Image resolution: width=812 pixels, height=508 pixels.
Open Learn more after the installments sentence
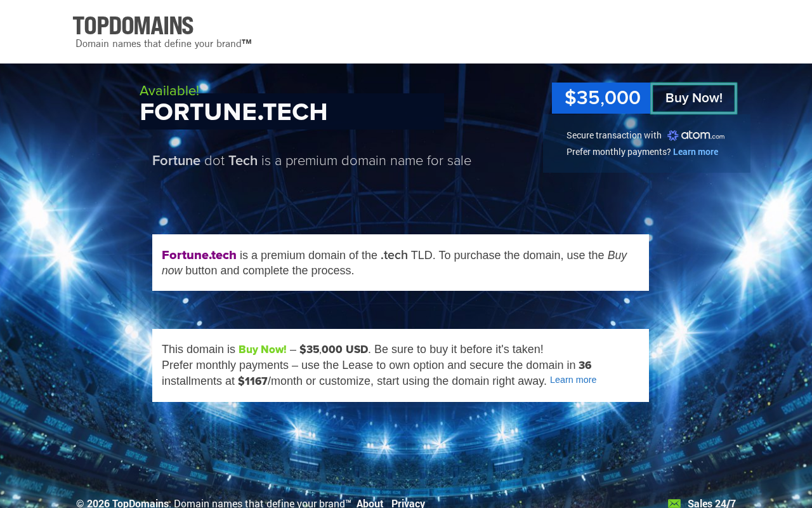coord(573,380)
